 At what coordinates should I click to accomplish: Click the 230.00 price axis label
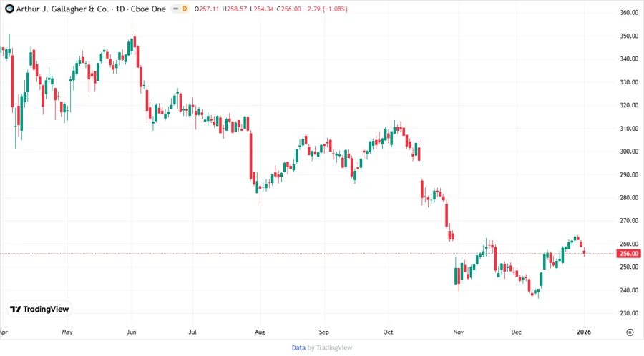coord(629,313)
